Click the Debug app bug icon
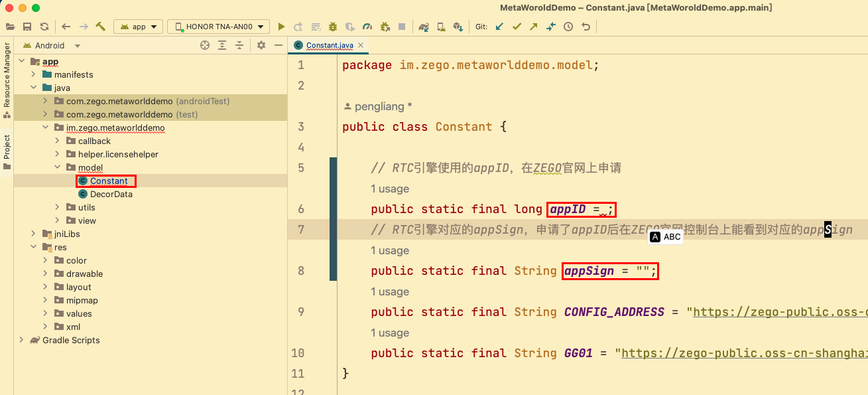This screenshot has height=395, width=868. point(333,27)
